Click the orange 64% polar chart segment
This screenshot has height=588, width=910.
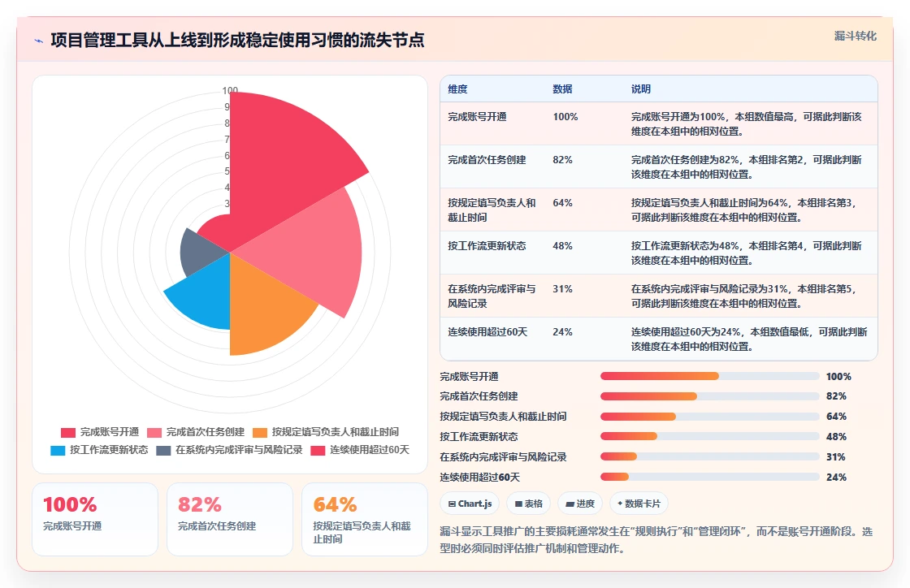click(261, 307)
